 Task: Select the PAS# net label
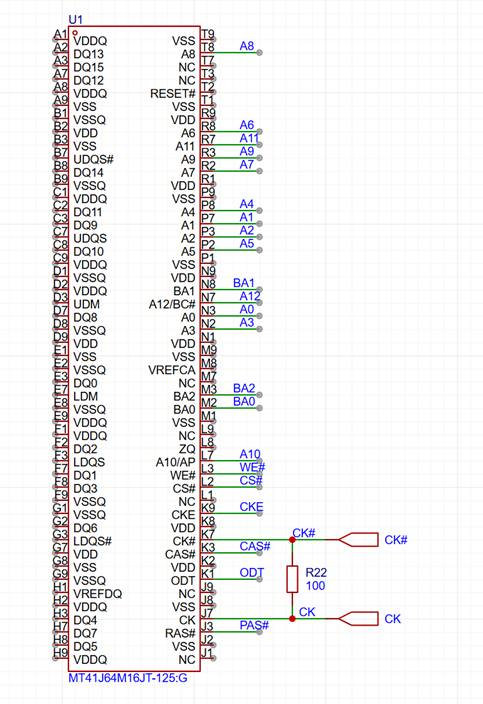pyautogui.click(x=254, y=625)
